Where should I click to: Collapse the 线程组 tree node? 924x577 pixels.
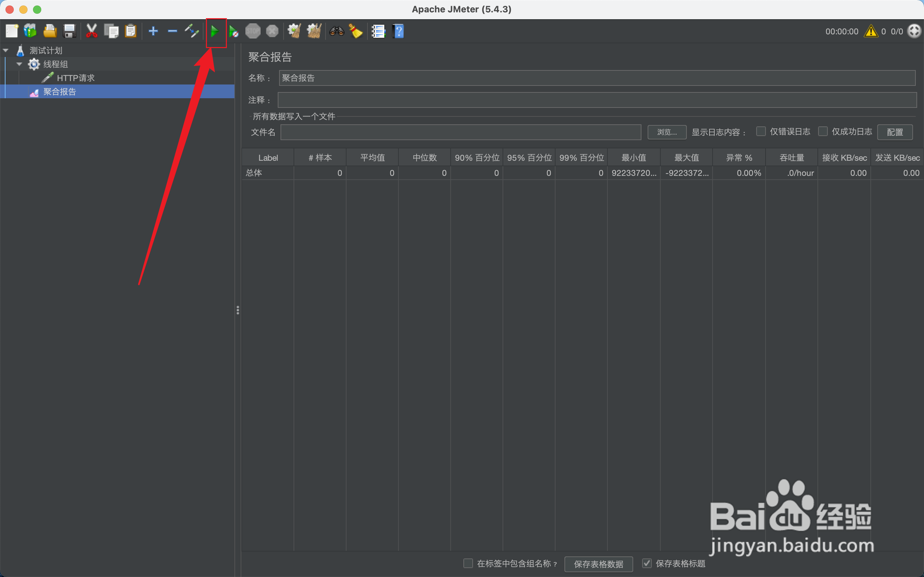coord(20,64)
